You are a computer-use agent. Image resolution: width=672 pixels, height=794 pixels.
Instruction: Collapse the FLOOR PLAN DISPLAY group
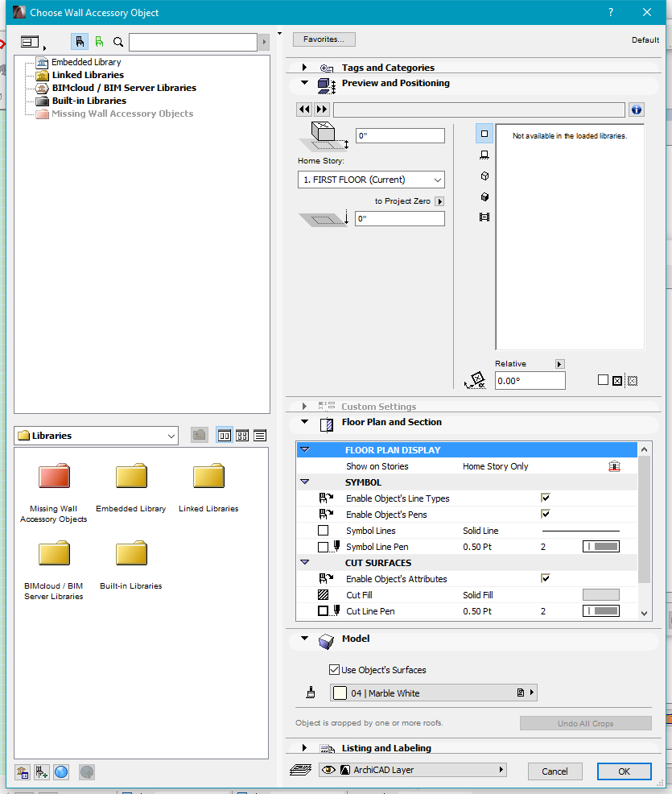click(x=305, y=449)
